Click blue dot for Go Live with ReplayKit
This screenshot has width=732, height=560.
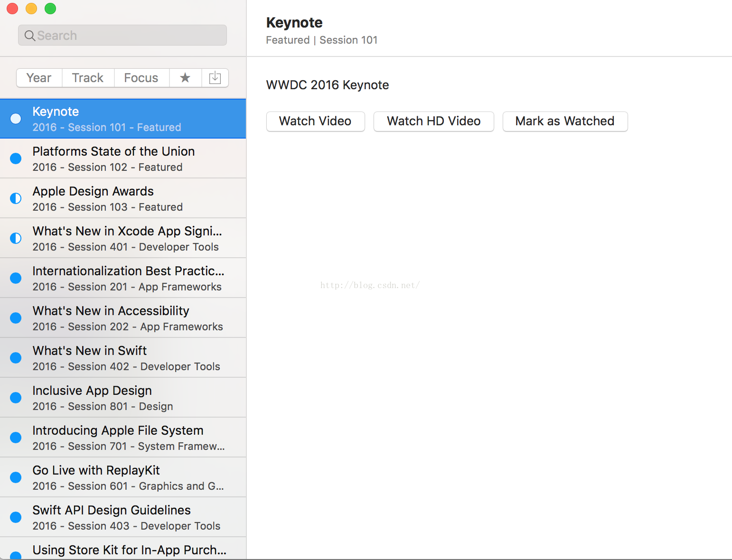pyautogui.click(x=16, y=477)
